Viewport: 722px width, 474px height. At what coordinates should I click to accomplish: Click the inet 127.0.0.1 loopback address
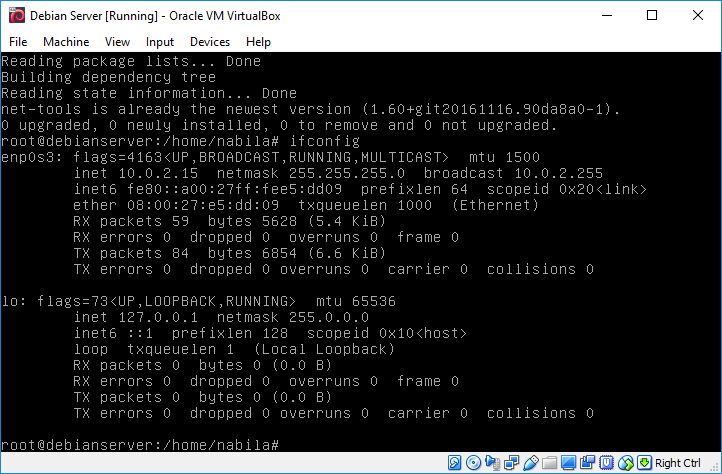[x=136, y=317]
